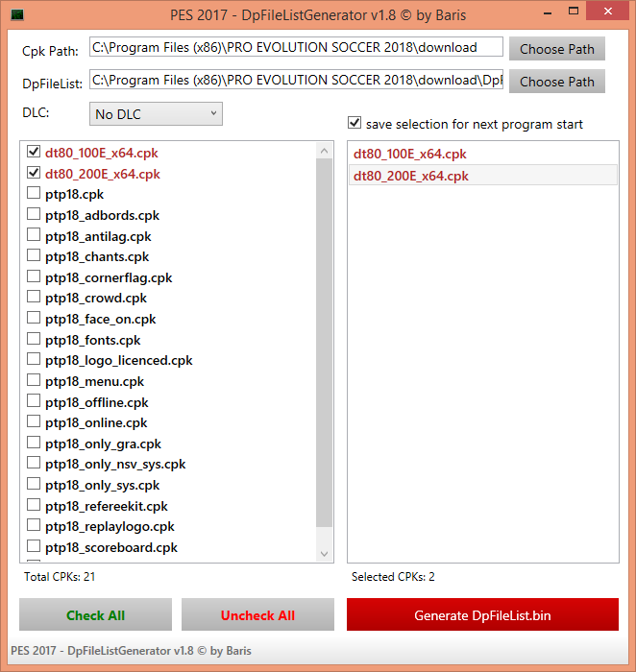Check ptp18_fonts.cpk checkbox
Image resolution: width=636 pixels, height=672 pixels.
(x=34, y=339)
